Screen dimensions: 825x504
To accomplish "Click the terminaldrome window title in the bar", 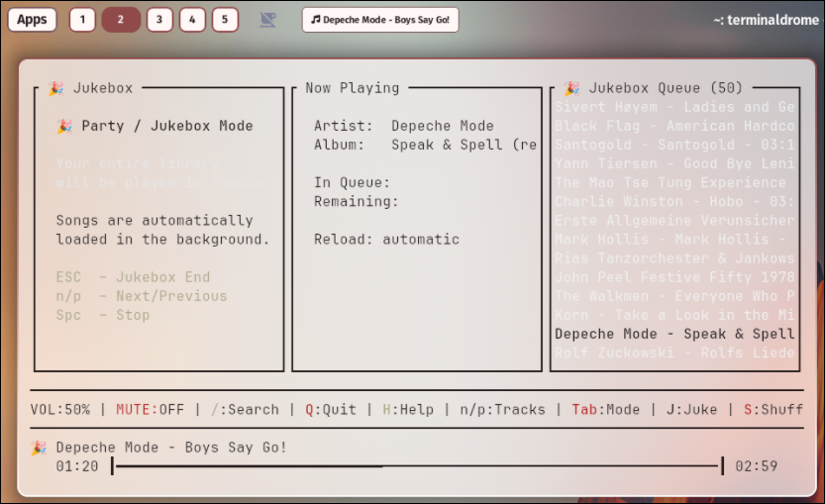I will coord(767,20).
